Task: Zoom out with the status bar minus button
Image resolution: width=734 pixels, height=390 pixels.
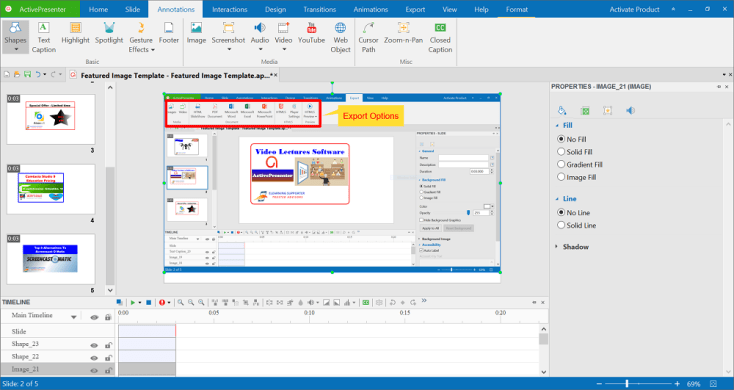Action: click(599, 384)
